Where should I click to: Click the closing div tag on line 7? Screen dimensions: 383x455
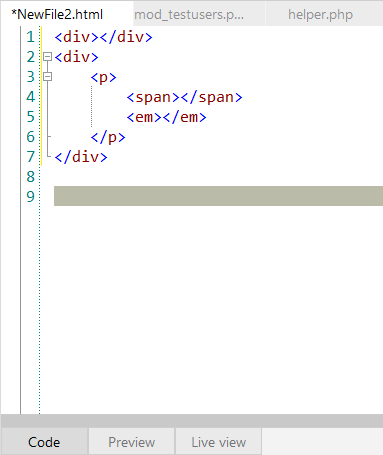coord(81,157)
